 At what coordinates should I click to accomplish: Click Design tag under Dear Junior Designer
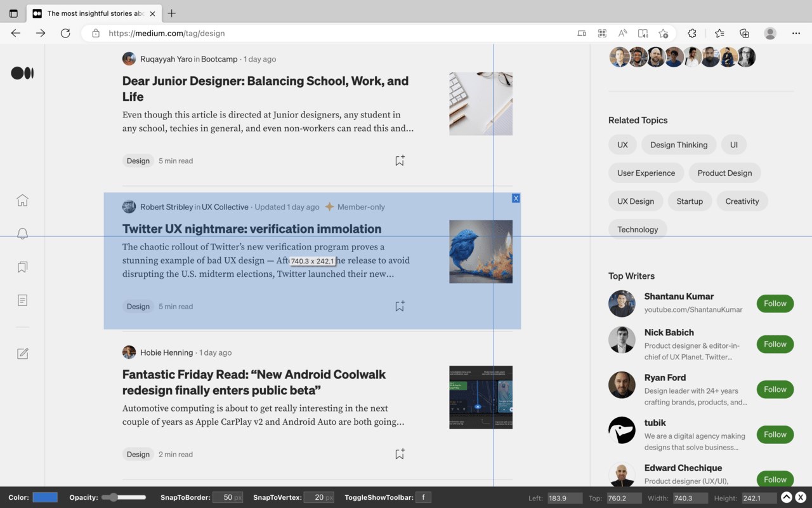(x=138, y=161)
